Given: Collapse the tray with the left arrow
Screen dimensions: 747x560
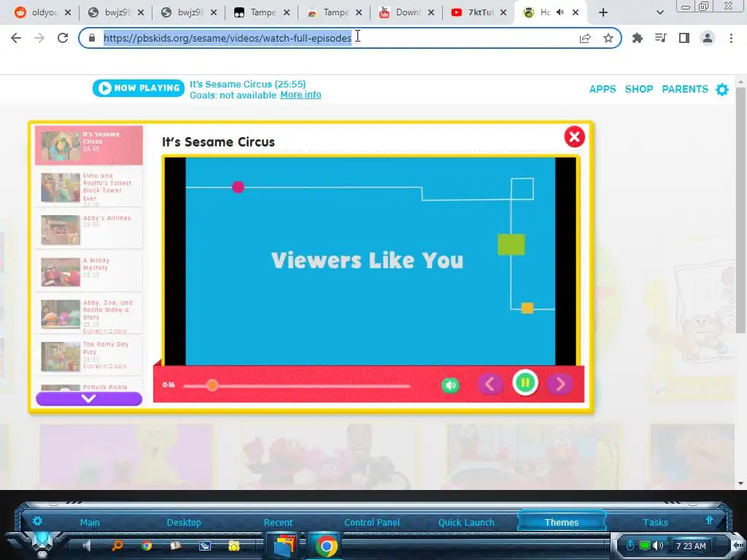Looking at the screenshot, I should point(738,545).
